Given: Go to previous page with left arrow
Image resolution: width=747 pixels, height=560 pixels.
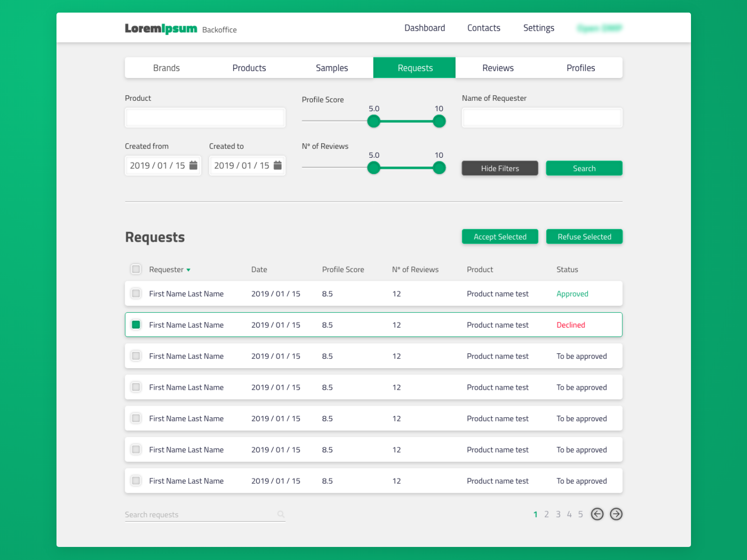Looking at the screenshot, I should [597, 514].
